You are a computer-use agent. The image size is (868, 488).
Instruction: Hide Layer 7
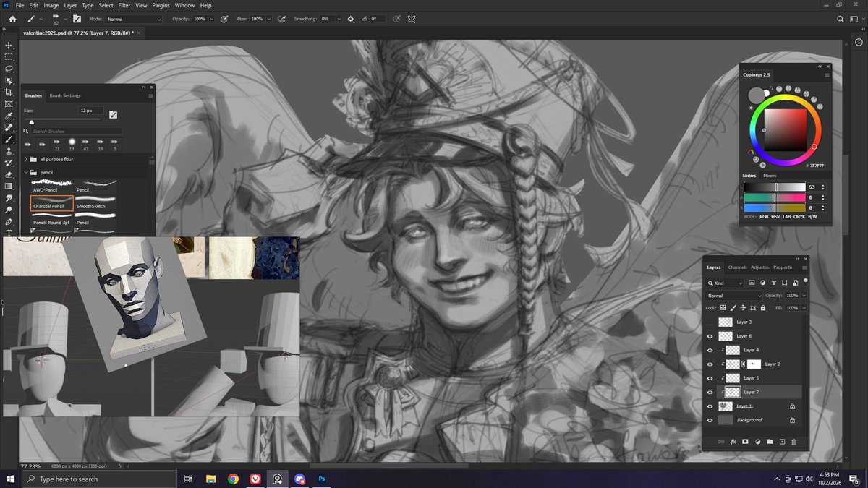click(x=710, y=392)
